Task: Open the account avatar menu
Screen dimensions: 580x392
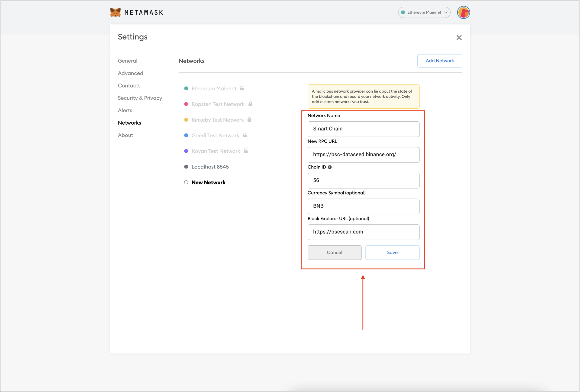Action: [x=463, y=12]
